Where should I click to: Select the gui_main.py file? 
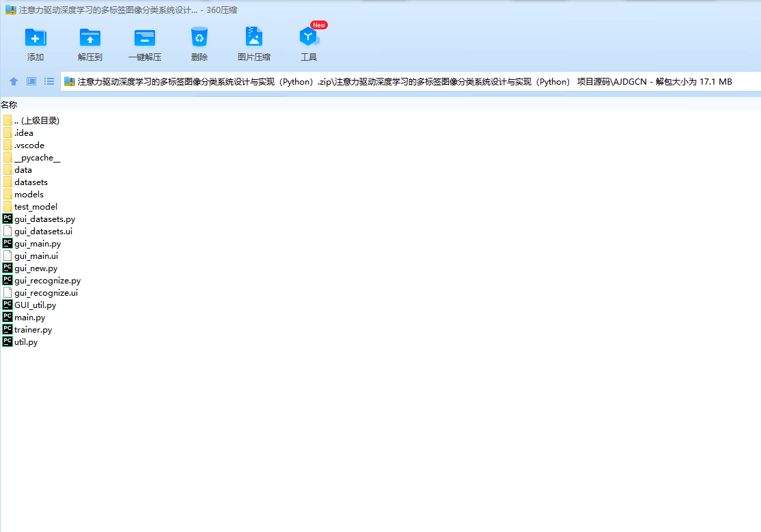point(32,244)
